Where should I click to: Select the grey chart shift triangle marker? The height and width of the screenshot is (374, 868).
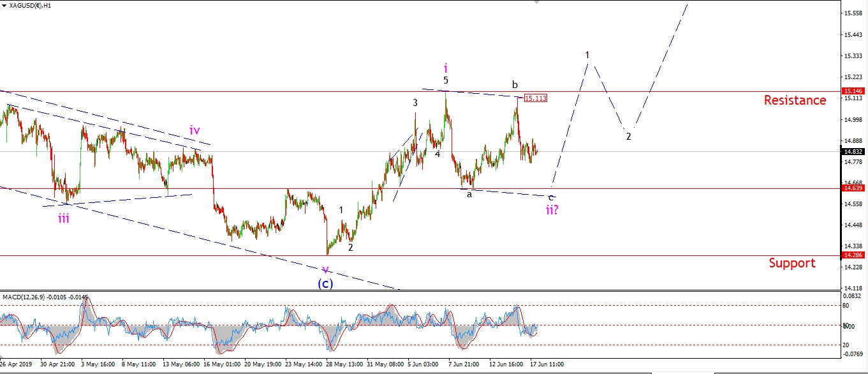click(537, 3)
